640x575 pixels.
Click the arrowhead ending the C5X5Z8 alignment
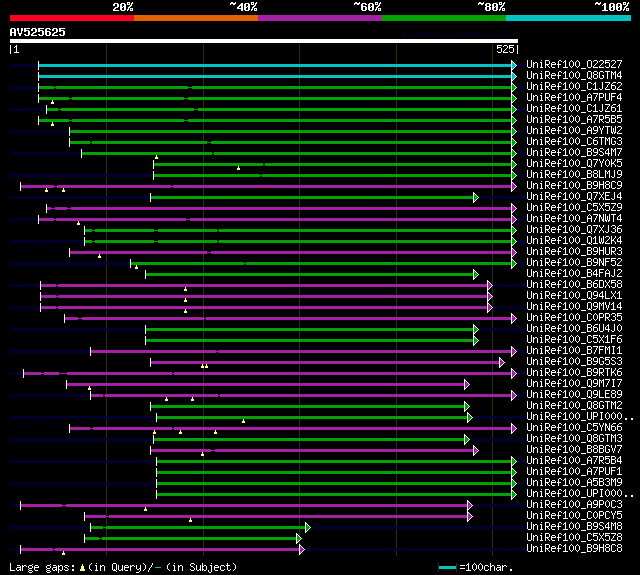pyautogui.click(x=299, y=539)
